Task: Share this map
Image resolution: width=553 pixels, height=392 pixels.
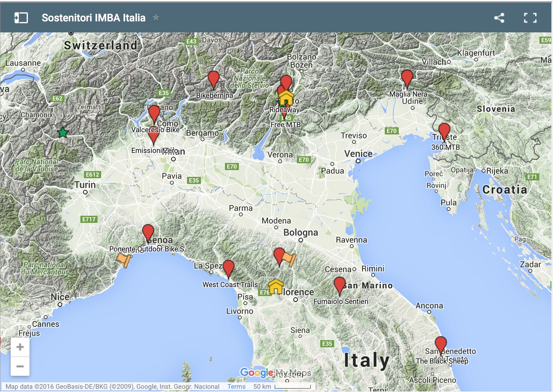Action: [499, 18]
